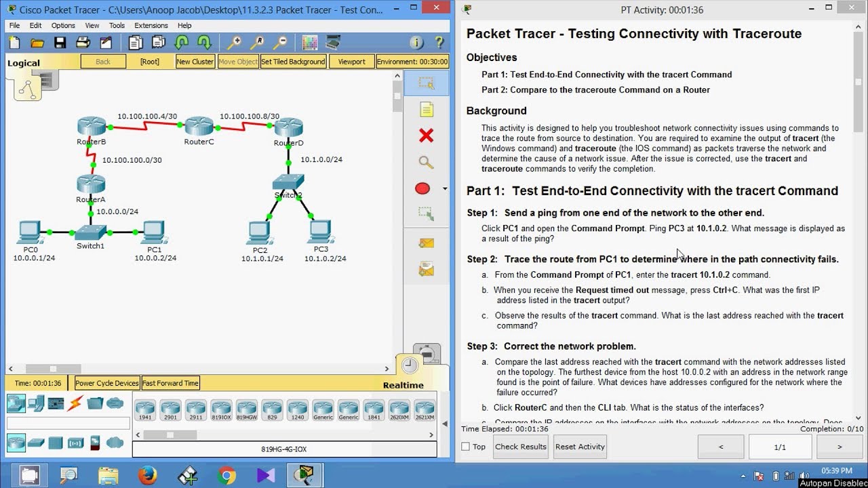The width and height of the screenshot is (868, 488).
Task: Select the Connections lightning bolt category
Action: click(x=75, y=403)
